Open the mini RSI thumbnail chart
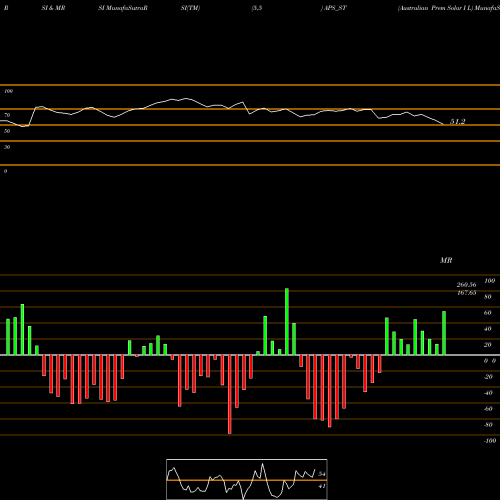 247,479
